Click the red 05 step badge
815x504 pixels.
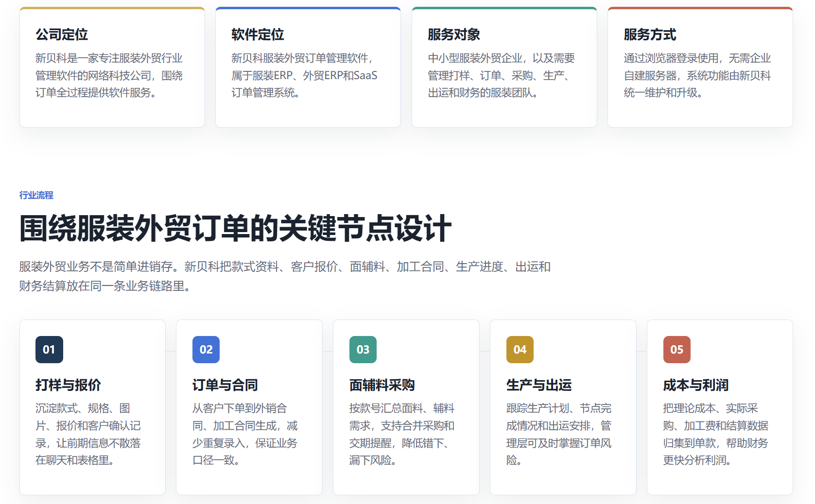click(x=677, y=350)
